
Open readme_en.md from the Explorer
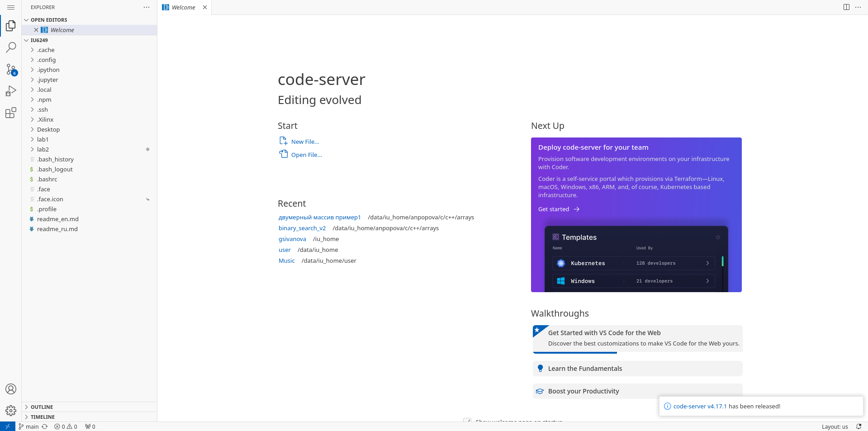click(57, 219)
